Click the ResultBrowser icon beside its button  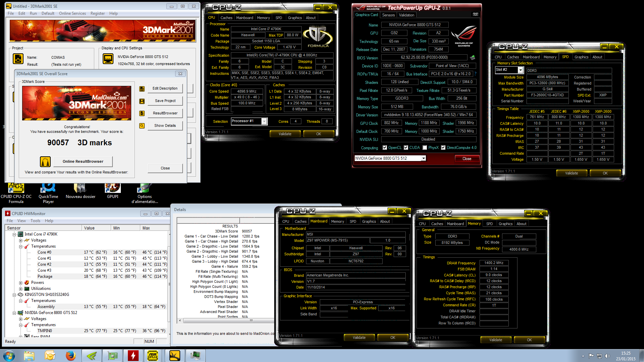coord(142,113)
